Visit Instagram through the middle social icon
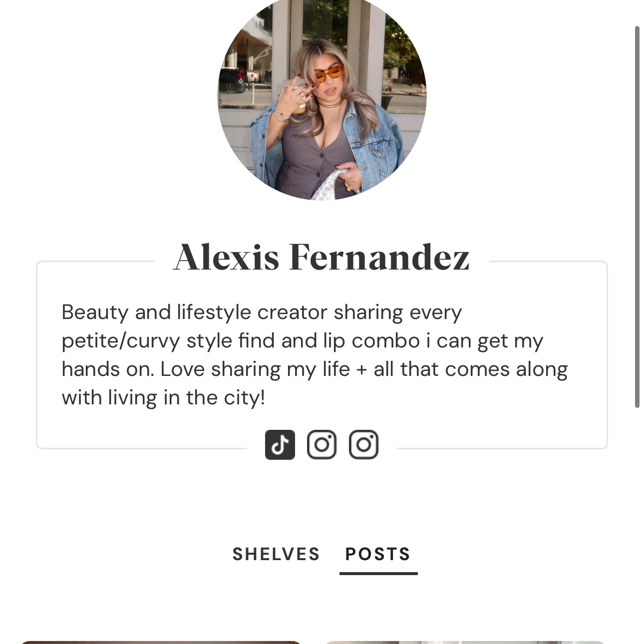 click(322, 443)
